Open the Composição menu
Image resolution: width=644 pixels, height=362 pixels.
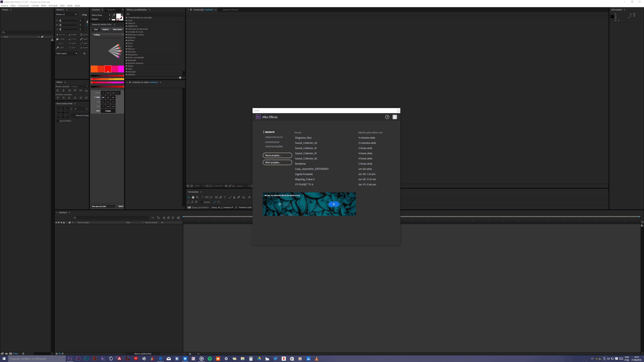pos(23,6)
